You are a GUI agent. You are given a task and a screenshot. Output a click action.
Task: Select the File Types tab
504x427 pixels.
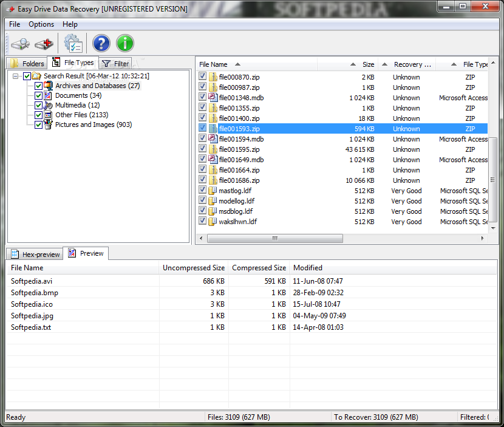(73, 63)
